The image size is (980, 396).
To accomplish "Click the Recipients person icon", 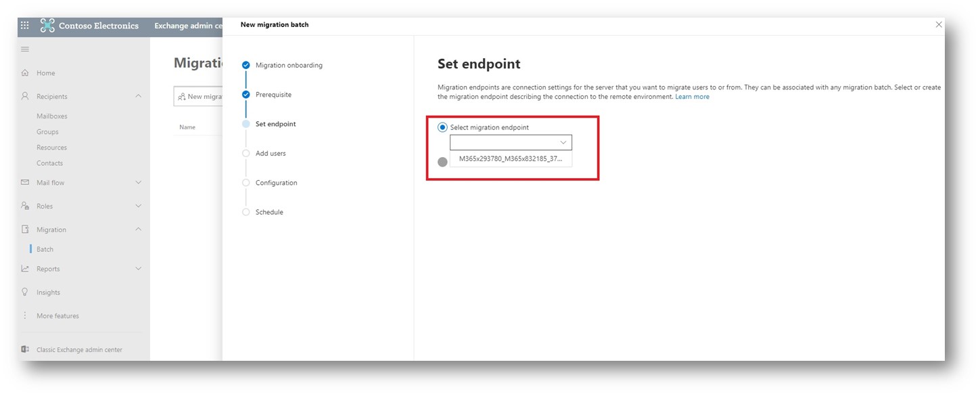I will click(25, 96).
